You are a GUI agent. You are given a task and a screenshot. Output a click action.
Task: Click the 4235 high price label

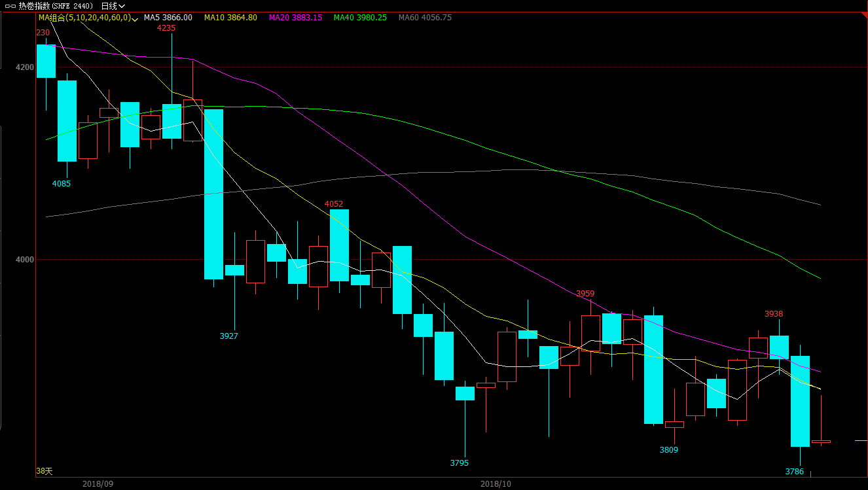[166, 28]
